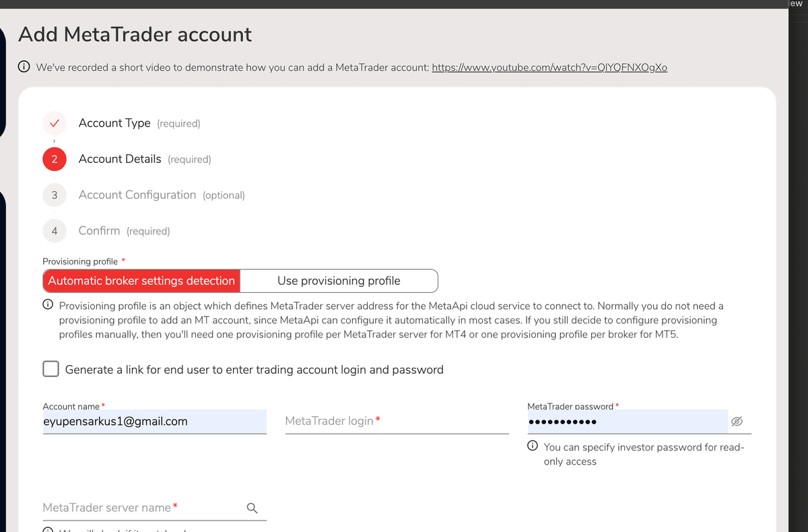Image resolution: width=808 pixels, height=532 pixels.
Task: Jump to step 3 Account Configuration
Action: tap(137, 195)
